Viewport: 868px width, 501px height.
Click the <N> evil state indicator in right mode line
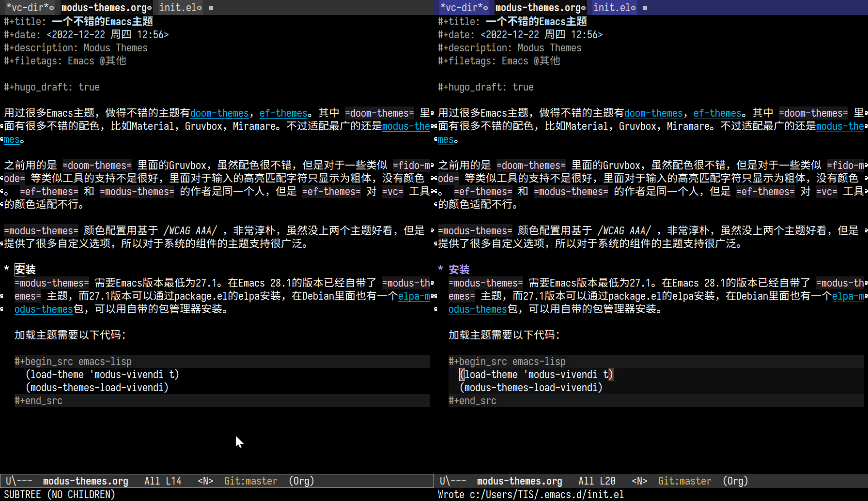click(x=639, y=481)
